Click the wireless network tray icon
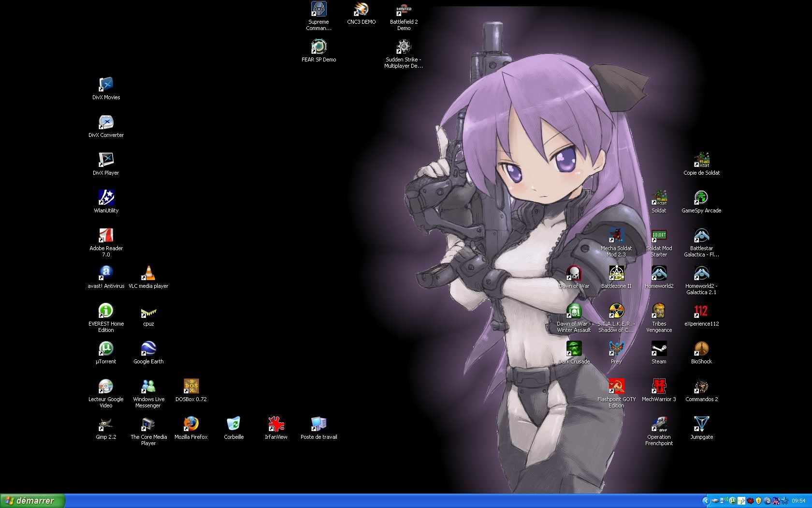Image resolution: width=812 pixels, height=508 pixels. point(724,500)
